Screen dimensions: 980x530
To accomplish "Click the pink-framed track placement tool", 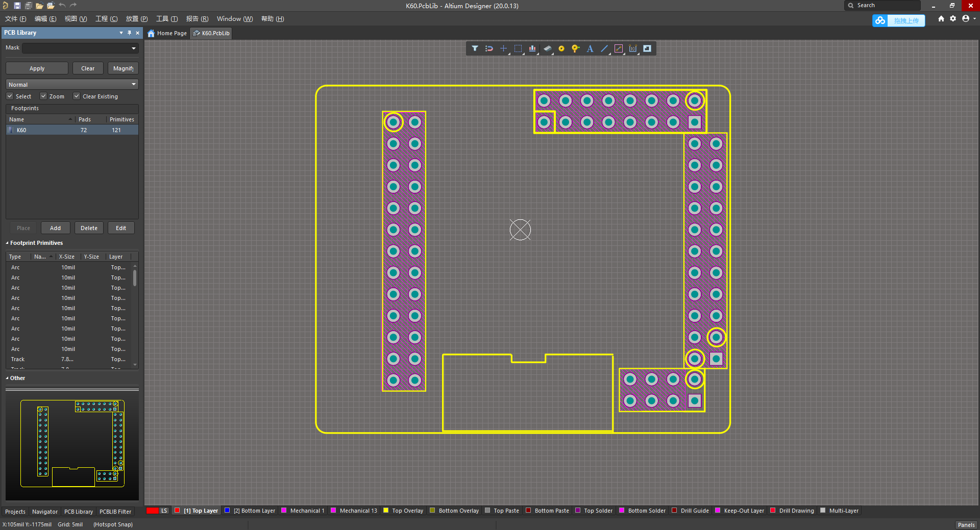I will point(619,48).
